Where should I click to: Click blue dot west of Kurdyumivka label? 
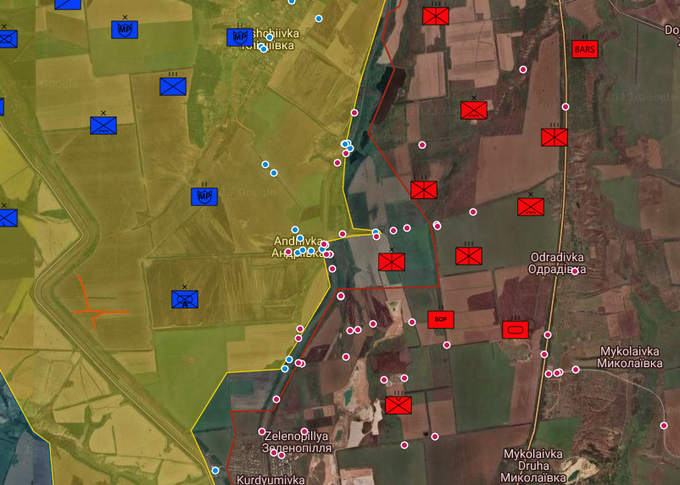pos(215,471)
